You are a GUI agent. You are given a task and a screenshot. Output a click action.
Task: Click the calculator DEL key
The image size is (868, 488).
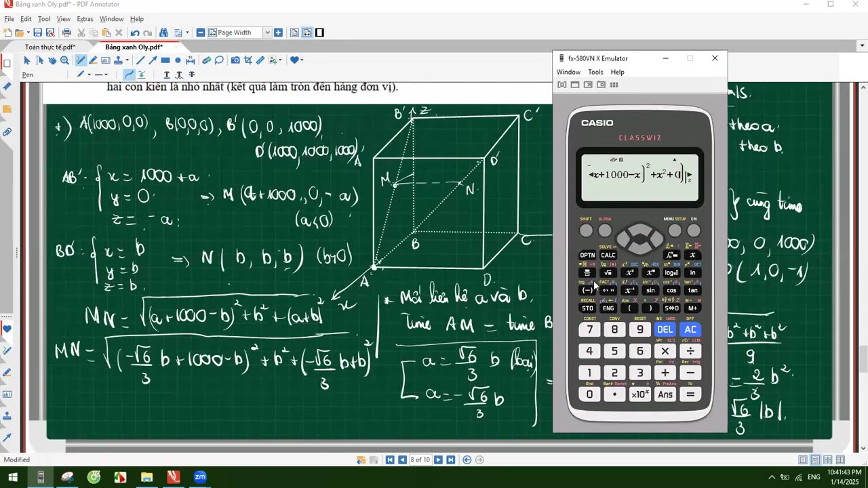click(x=665, y=329)
